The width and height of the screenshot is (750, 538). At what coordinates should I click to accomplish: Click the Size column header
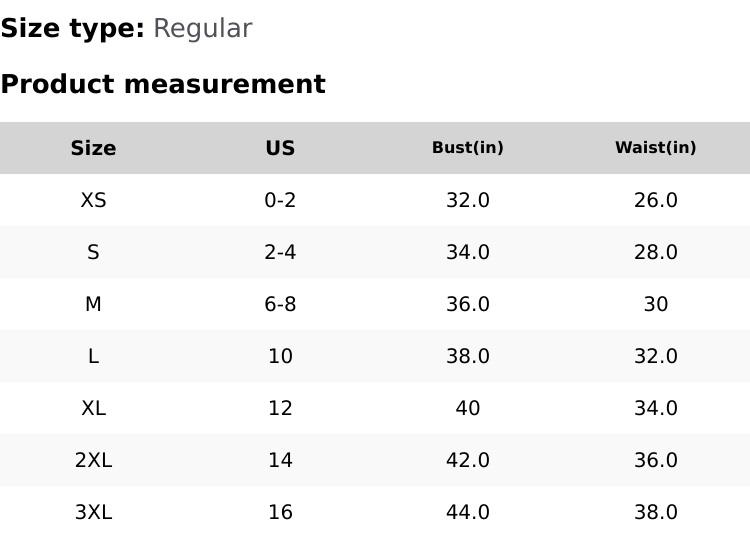click(x=93, y=148)
